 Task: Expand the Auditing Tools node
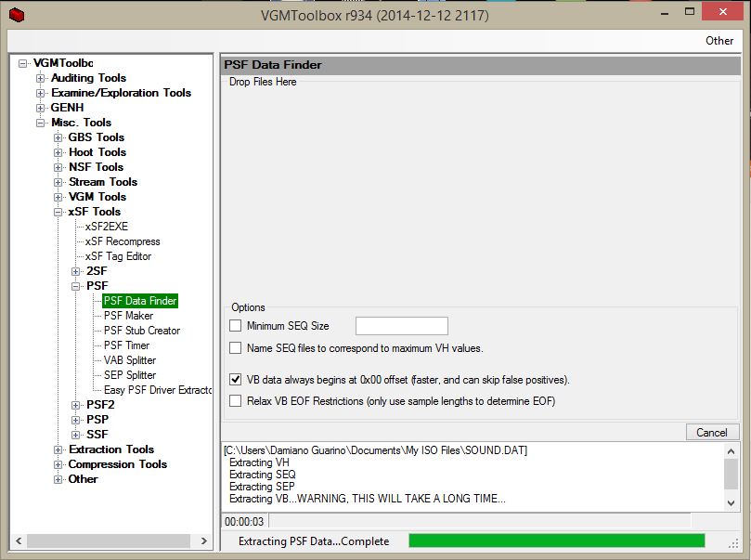coord(40,78)
